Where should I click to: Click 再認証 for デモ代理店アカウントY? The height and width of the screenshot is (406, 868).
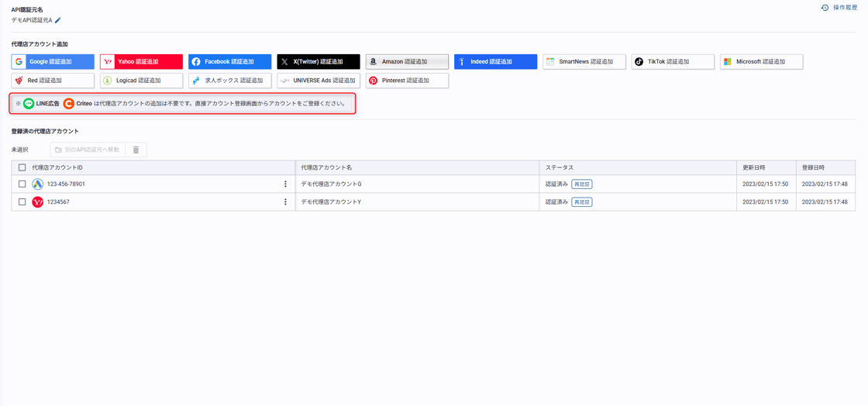[x=581, y=202]
